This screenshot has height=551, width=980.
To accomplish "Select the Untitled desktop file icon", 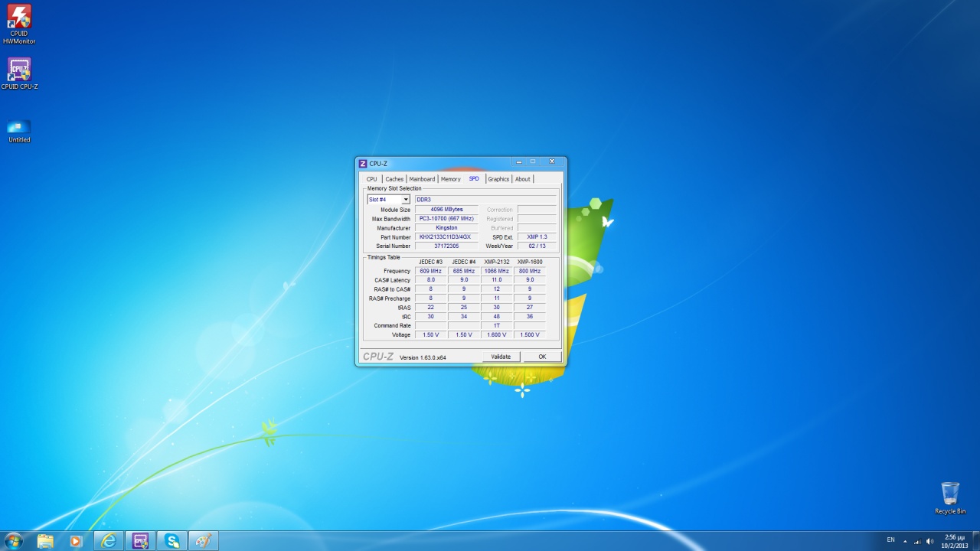I will pyautogui.click(x=19, y=130).
